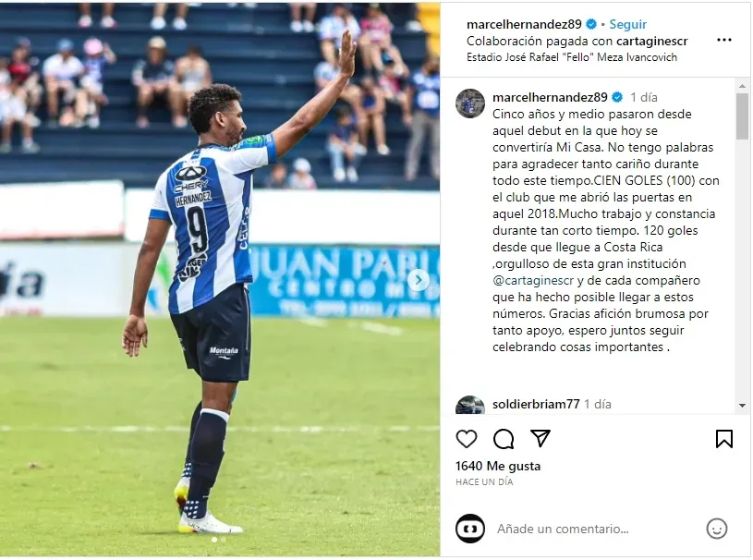Click the @cartaginescr mention in caption
The height and width of the screenshot is (560, 753).
click(x=533, y=281)
